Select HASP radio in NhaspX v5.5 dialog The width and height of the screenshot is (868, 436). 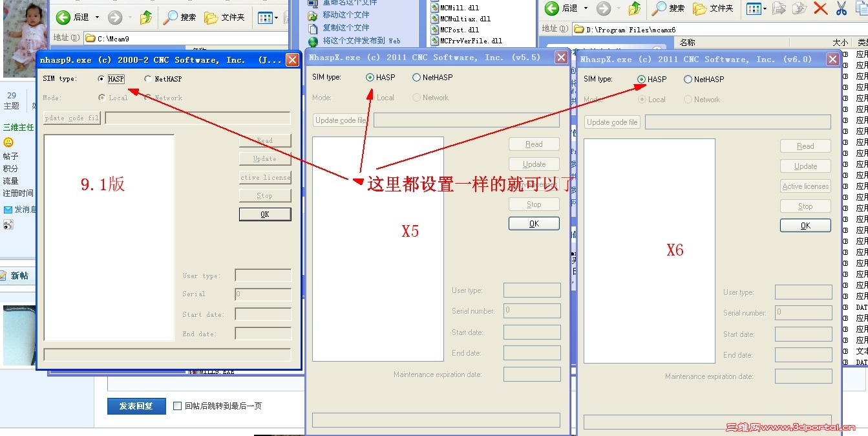[370, 77]
